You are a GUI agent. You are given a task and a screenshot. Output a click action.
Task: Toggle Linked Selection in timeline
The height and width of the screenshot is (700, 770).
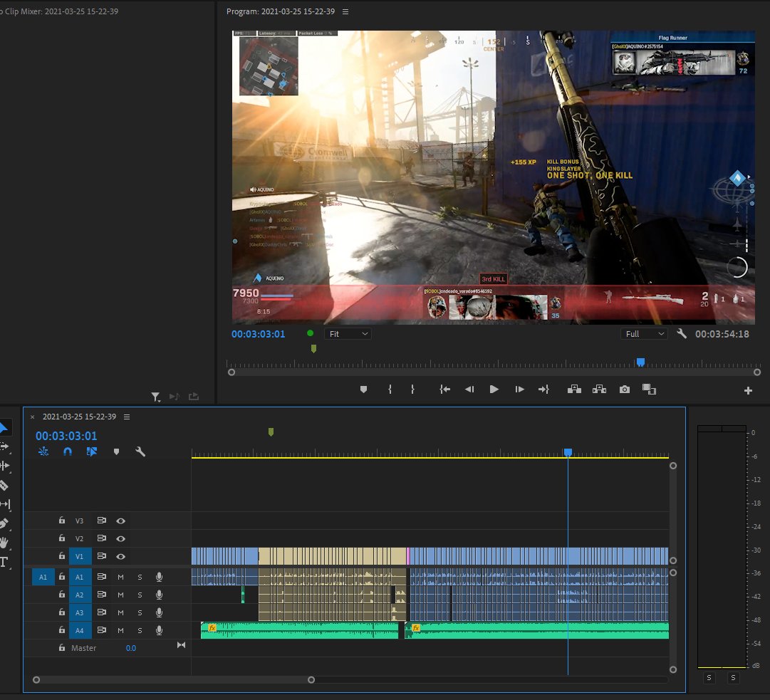pyautogui.click(x=92, y=451)
